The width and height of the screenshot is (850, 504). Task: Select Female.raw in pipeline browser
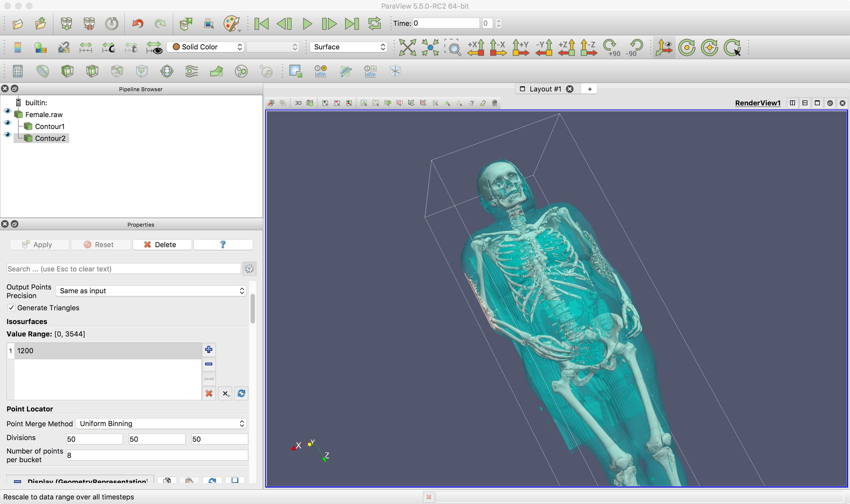click(44, 114)
